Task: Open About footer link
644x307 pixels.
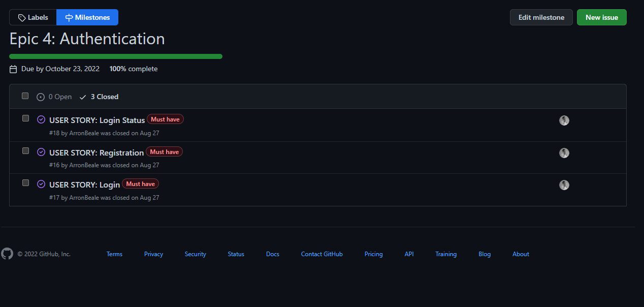Action: (521, 254)
